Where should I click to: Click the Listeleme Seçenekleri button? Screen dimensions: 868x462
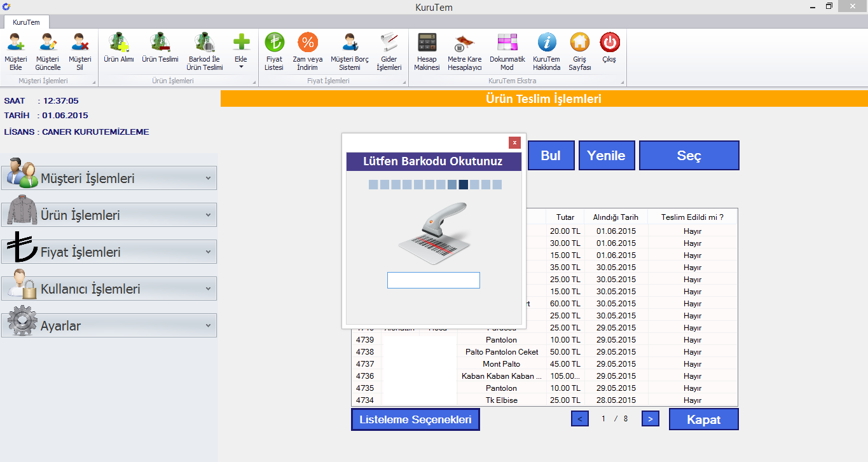coord(415,420)
